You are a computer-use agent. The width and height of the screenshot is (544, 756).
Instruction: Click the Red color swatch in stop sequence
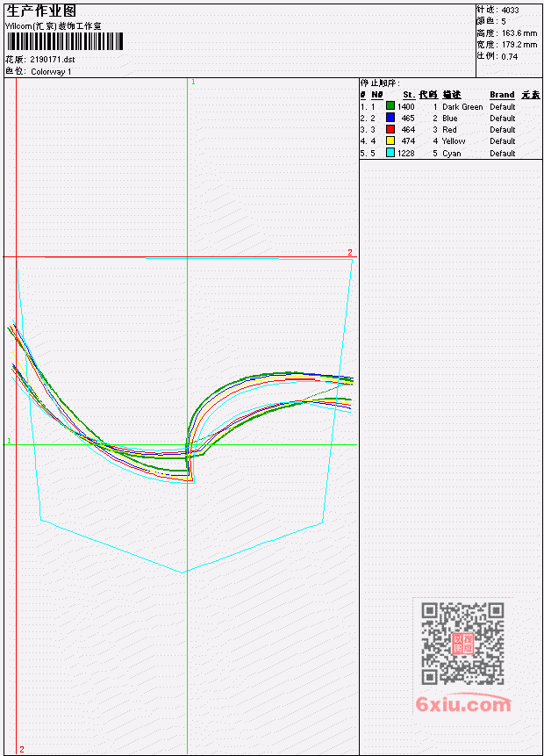click(390, 129)
